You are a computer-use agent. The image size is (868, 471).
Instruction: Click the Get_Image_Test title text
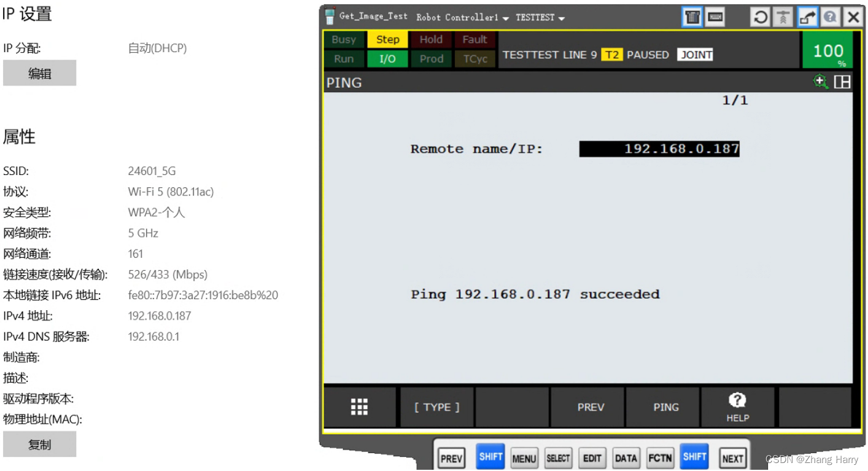[x=373, y=17]
